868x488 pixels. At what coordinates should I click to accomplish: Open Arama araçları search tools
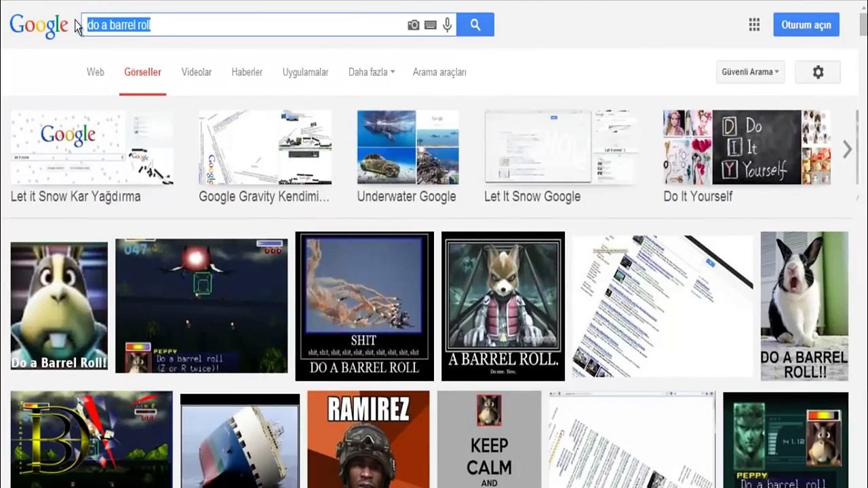pyautogui.click(x=439, y=72)
